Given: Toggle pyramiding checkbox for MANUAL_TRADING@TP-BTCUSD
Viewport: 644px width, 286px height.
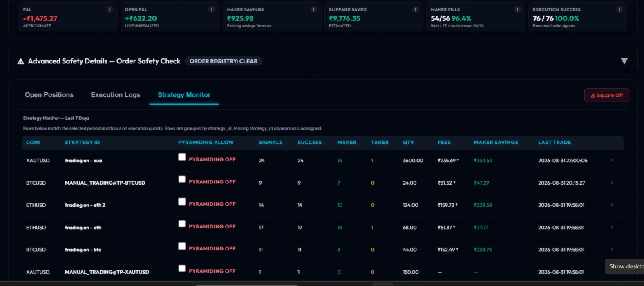Looking at the screenshot, I should 182,179.
